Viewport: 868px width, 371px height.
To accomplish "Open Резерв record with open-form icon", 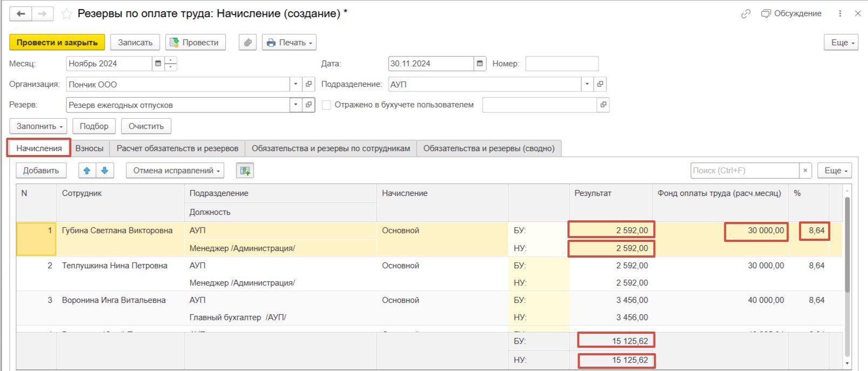I will [x=309, y=105].
